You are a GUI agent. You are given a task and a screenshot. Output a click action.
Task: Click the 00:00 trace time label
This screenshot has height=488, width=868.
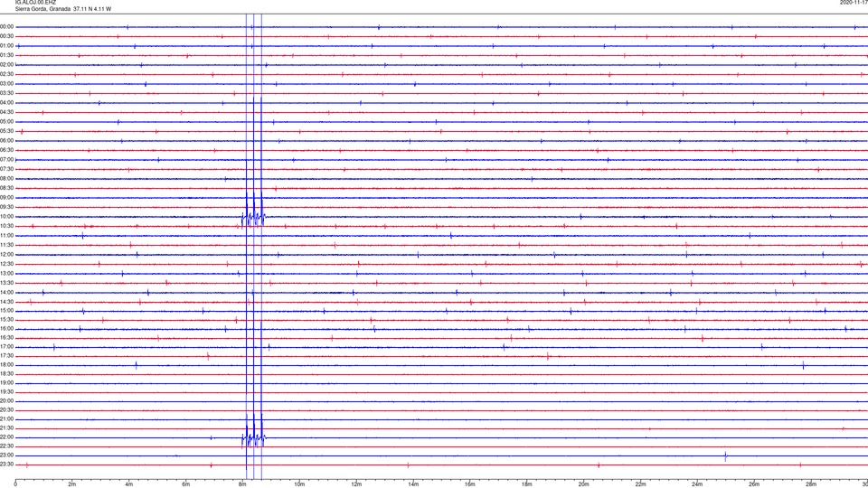tap(6, 26)
